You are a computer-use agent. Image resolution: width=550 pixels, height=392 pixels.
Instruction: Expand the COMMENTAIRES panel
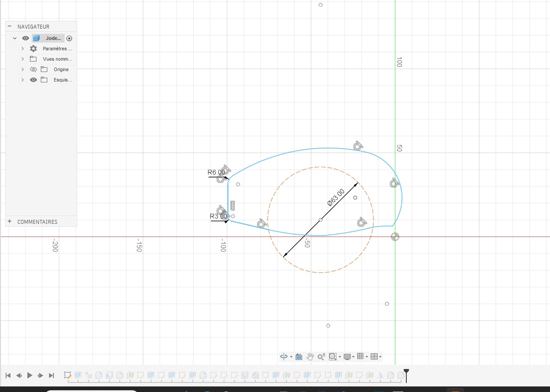[10, 221]
